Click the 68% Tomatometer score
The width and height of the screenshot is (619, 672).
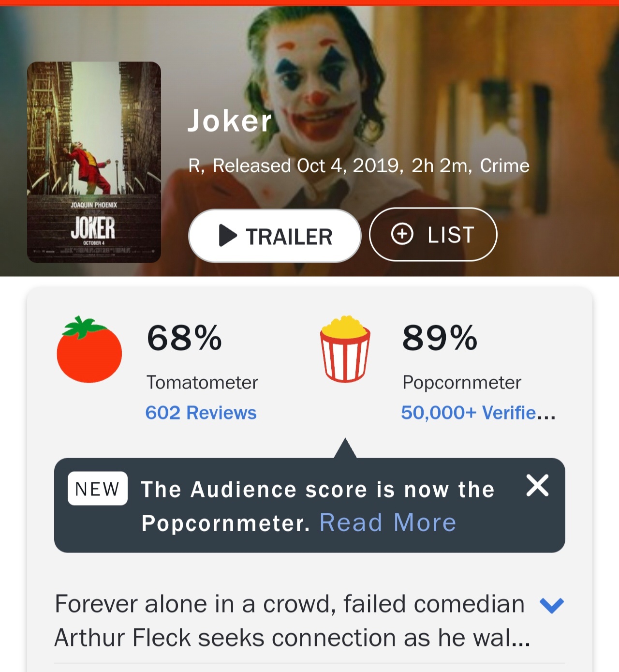tap(184, 338)
